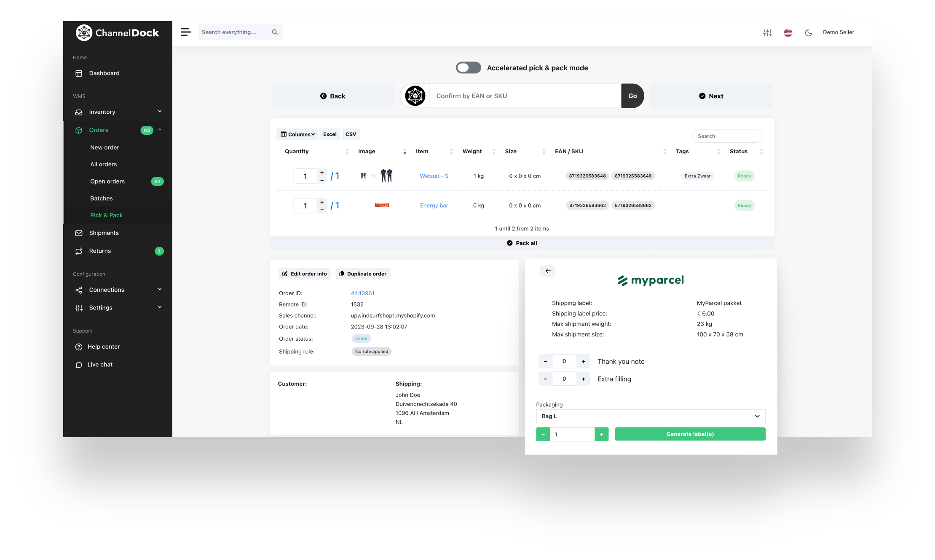Collapse the Orders submenu chevron
935x560 pixels.
tap(160, 130)
